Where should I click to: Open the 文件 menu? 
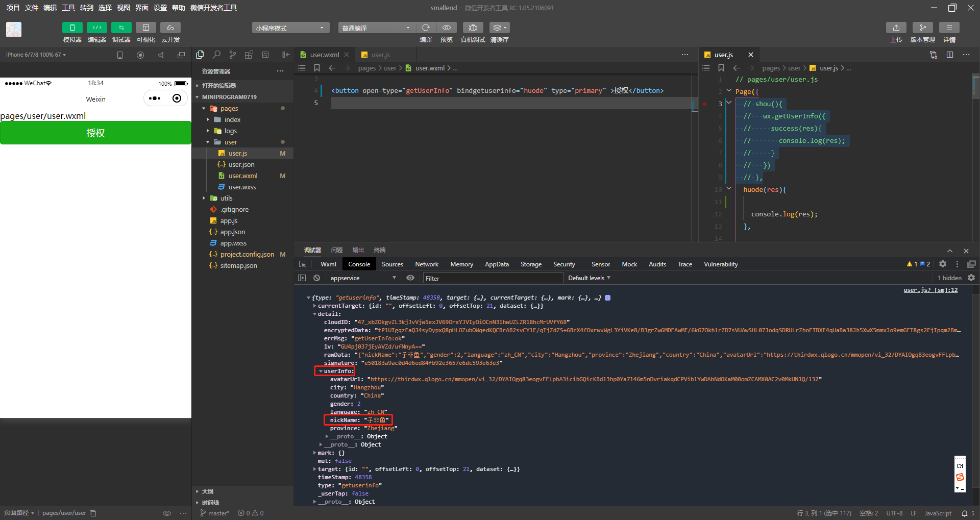[32, 8]
